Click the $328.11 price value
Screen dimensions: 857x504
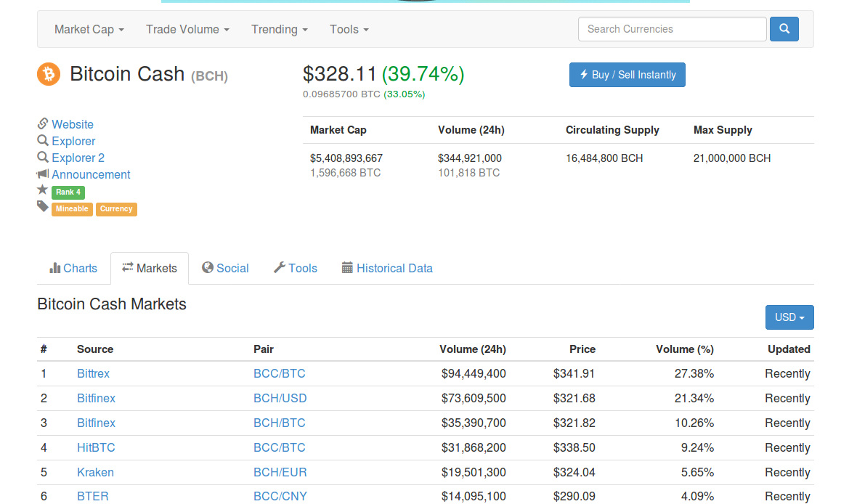tap(340, 74)
